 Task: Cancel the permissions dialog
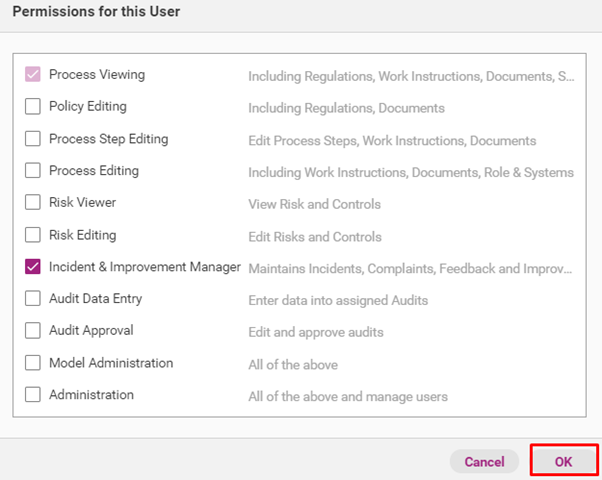coord(484,462)
